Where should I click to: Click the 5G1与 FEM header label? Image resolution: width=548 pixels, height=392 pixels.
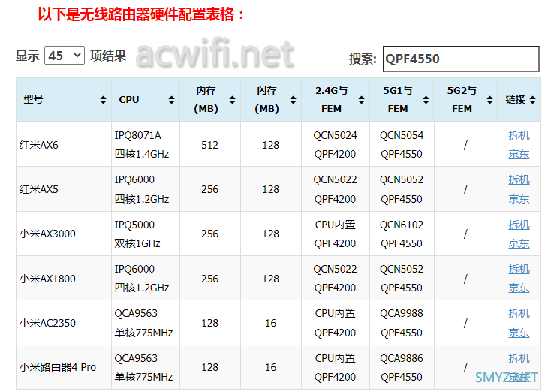[398, 100]
